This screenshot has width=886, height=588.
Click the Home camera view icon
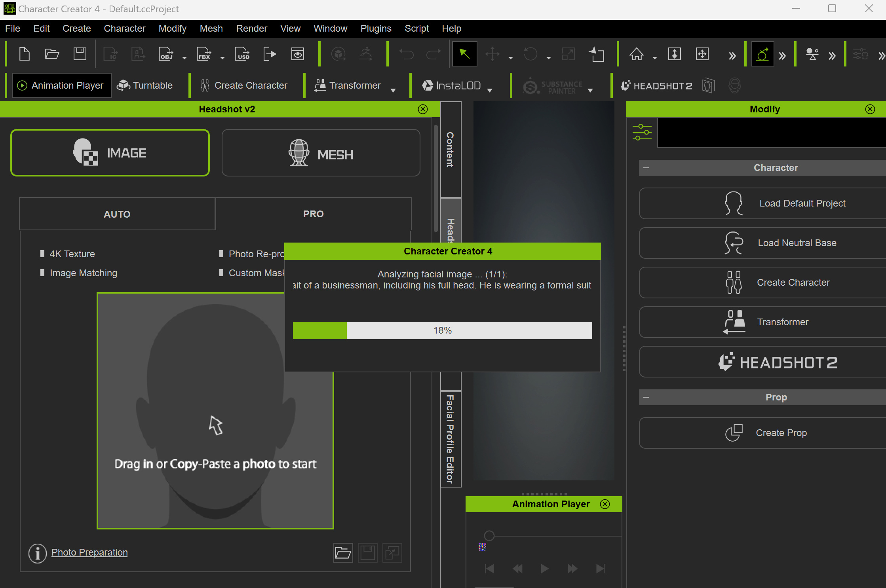pyautogui.click(x=636, y=54)
